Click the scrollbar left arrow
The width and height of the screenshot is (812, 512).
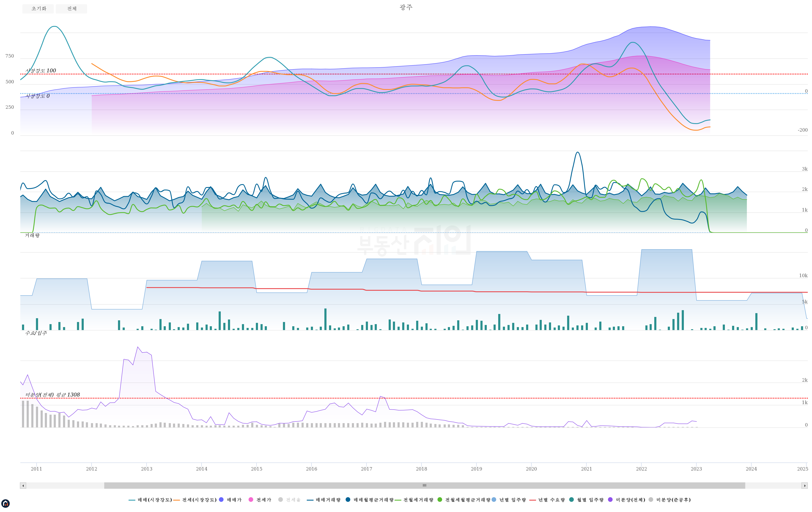[x=23, y=486]
